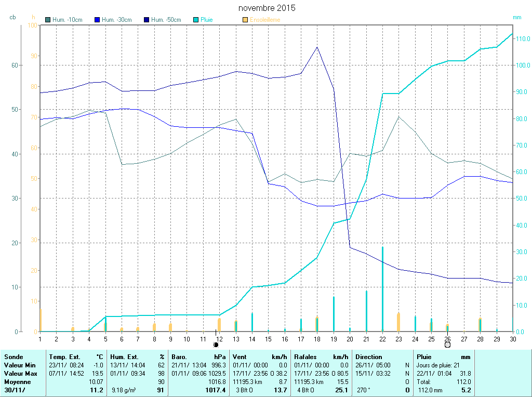The image size is (532, 397).
Task: Click the Hum. -50cm legend color box
Action: [x=147, y=20]
